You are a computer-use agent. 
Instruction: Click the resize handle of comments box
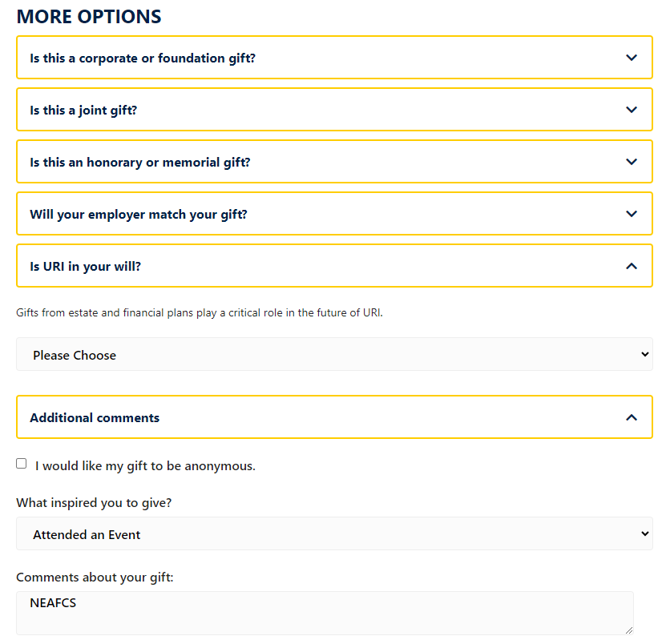[x=629, y=630]
